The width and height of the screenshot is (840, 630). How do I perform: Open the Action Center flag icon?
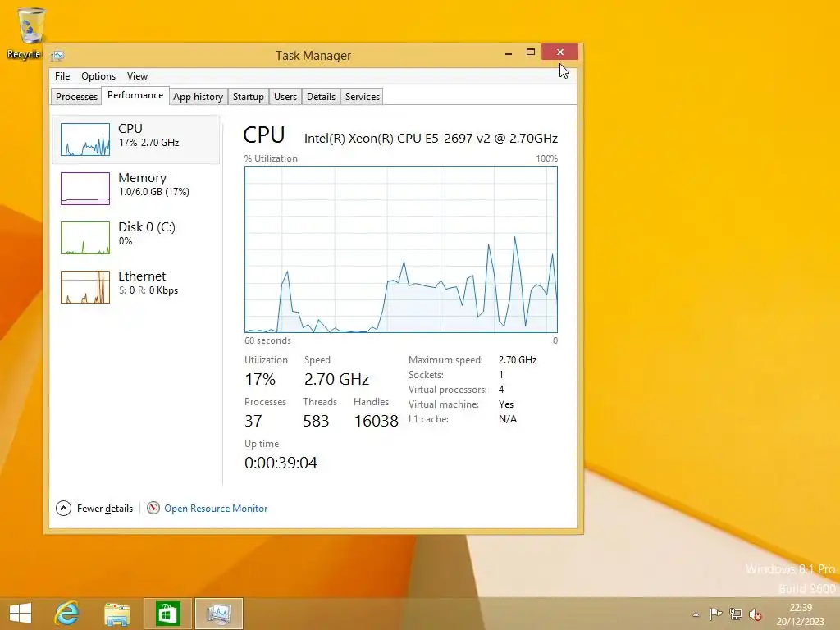click(715, 614)
